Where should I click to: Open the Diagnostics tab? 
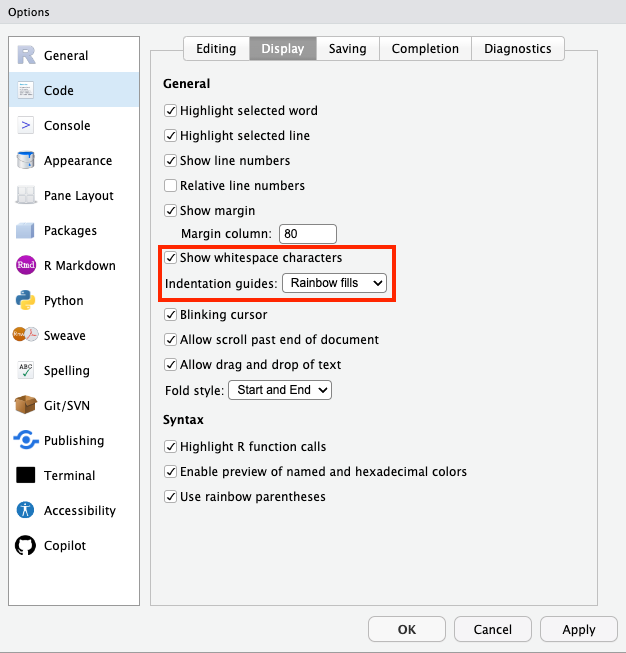click(x=518, y=49)
